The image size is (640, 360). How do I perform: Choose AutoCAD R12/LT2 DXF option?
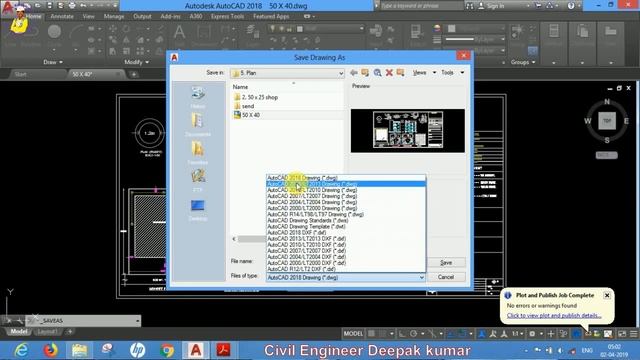(346, 269)
